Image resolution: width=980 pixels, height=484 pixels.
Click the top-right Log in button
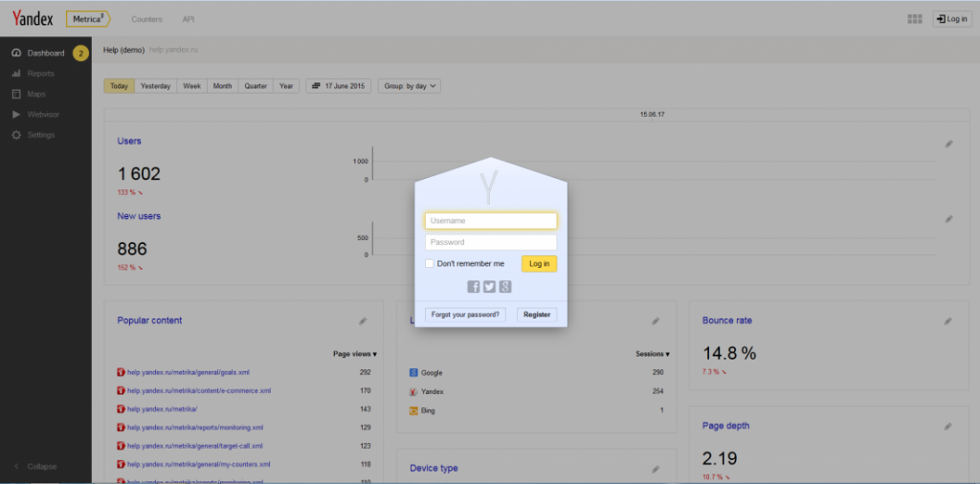tap(952, 19)
